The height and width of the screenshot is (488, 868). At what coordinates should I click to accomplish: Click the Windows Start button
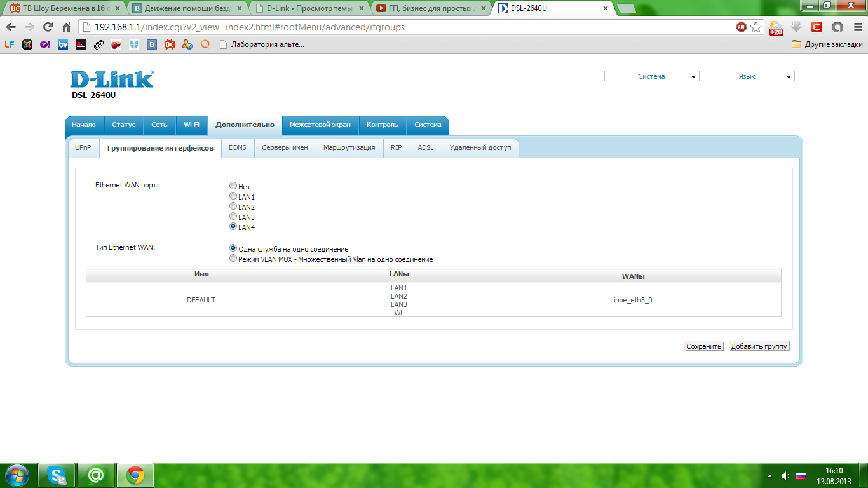pos(17,475)
